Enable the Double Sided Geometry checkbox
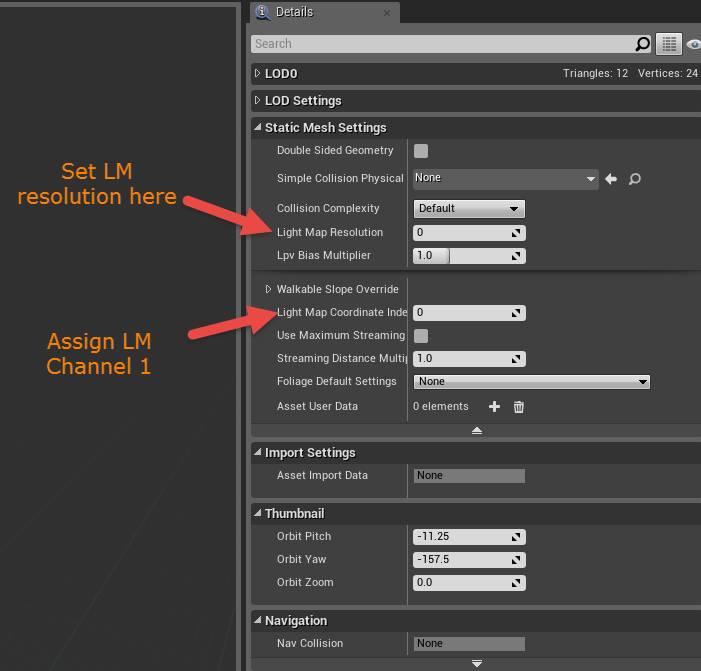Screen dimensions: 701x671 (421, 151)
